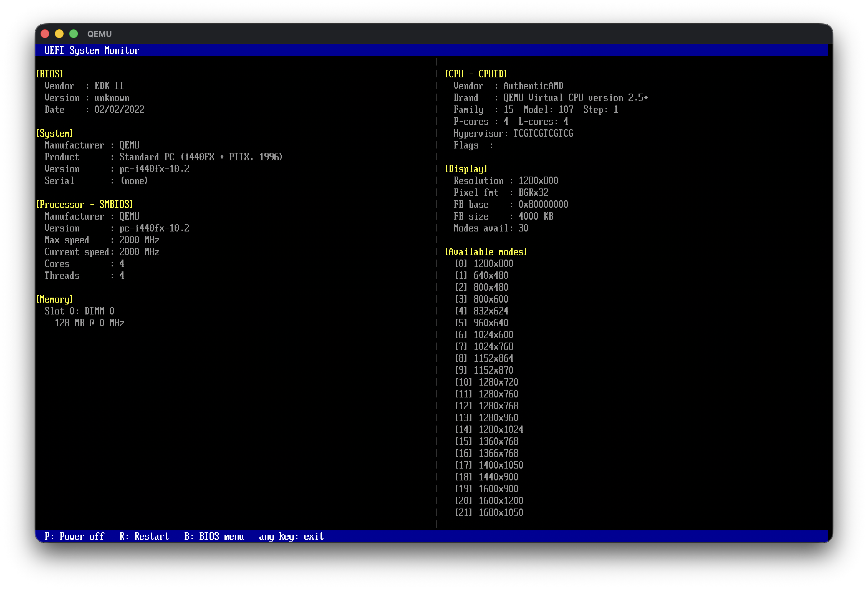Image resolution: width=868 pixels, height=589 pixels.
Task: Click product Standard PC (i440FX + PIIX, 1996)
Action: pos(201,157)
